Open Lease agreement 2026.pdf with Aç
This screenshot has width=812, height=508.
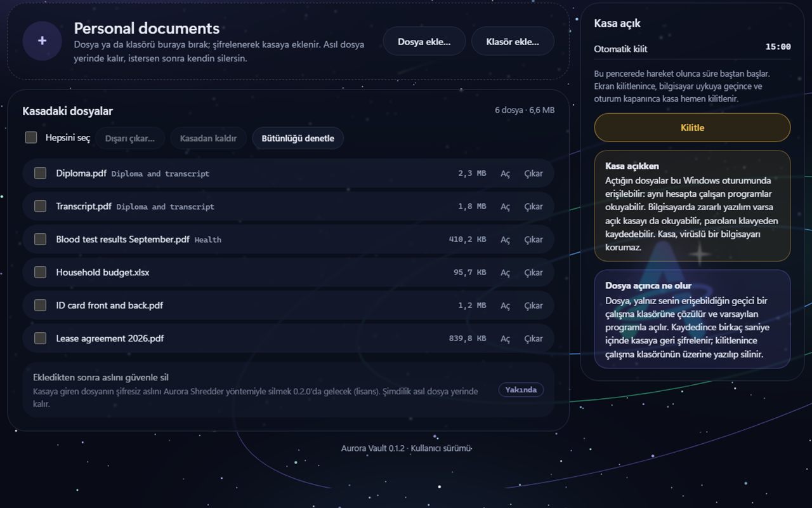(x=505, y=338)
